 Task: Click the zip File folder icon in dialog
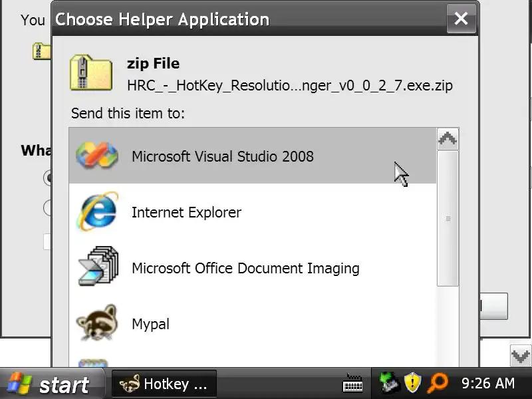(91, 72)
